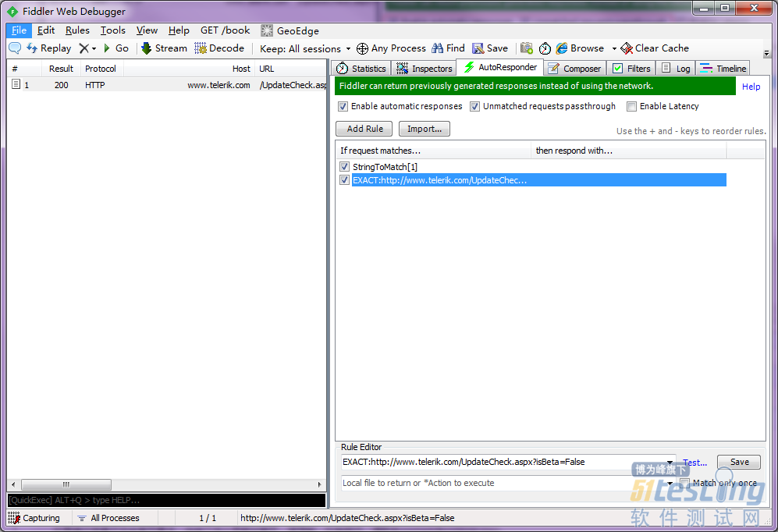This screenshot has height=532, width=778.
Task: Click the www.telerik.com host cell
Action: pos(218,85)
